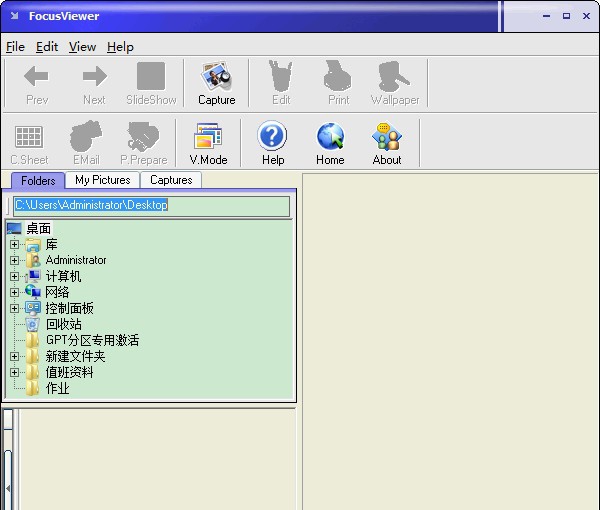This screenshot has height=510, width=600.
Task: Click the 网络 network icon
Action: point(33,292)
